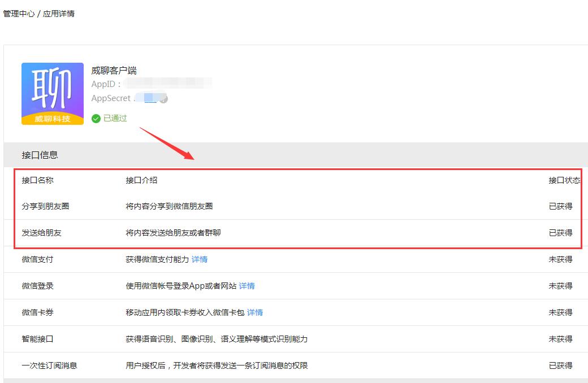Click 已获得 status for 分享到朋友圈

(x=561, y=206)
